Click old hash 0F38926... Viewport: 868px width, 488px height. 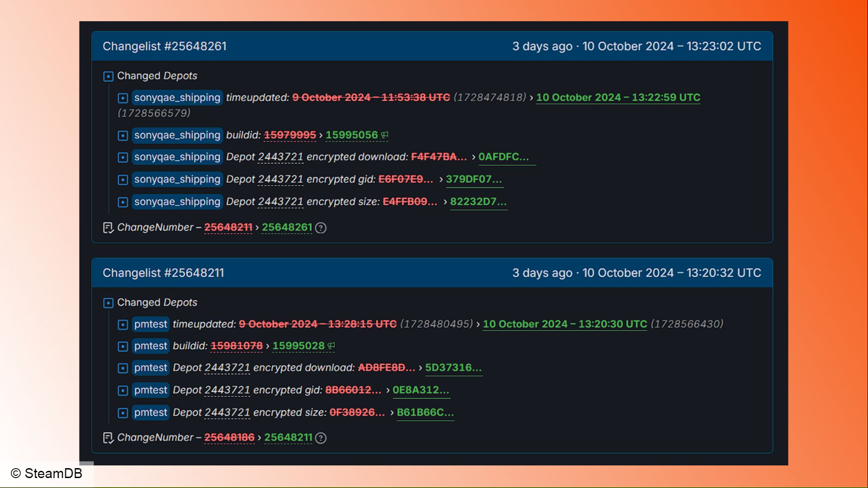[x=357, y=412]
